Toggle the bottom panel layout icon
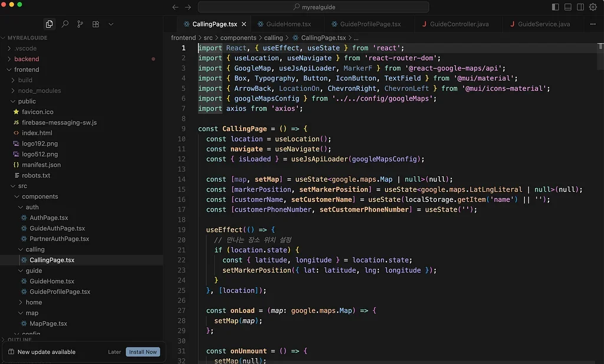Image resolution: width=604 pixels, height=364 pixels. pyautogui.click(x=568, y=7)
